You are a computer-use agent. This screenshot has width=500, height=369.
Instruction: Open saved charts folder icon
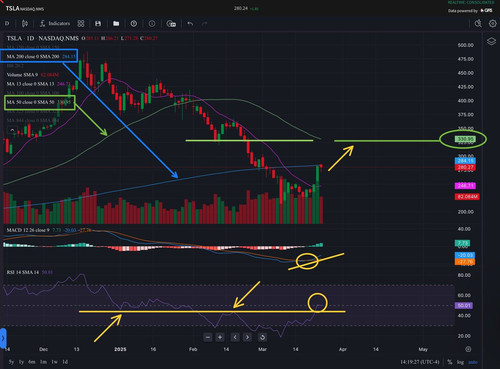tap(116, 24)
